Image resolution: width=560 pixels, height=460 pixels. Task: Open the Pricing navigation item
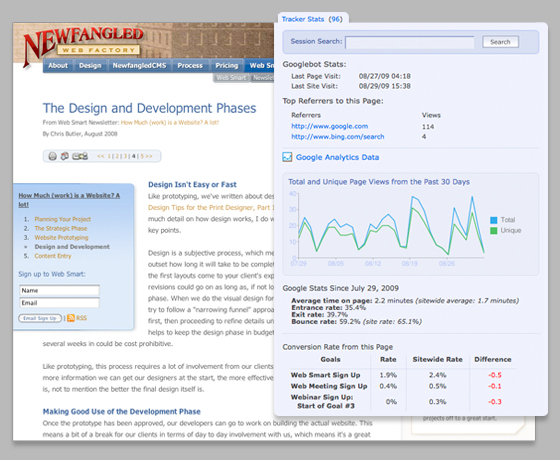click(x=226, y=65)
